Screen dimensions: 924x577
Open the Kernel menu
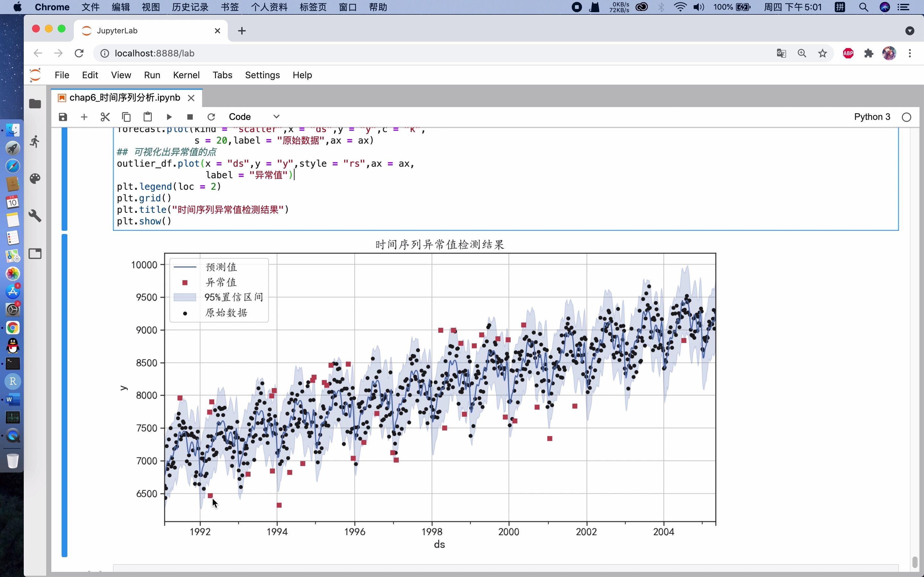(186, 75)
